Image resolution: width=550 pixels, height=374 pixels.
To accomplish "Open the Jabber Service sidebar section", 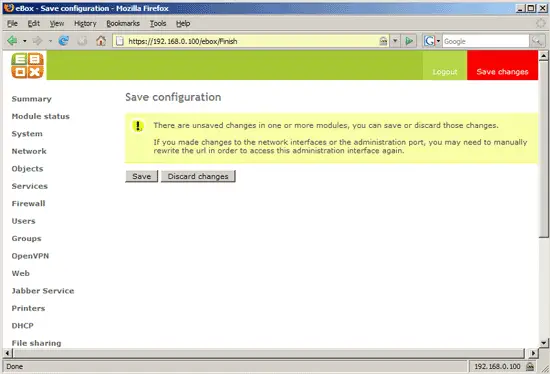I will click(43, 291).
